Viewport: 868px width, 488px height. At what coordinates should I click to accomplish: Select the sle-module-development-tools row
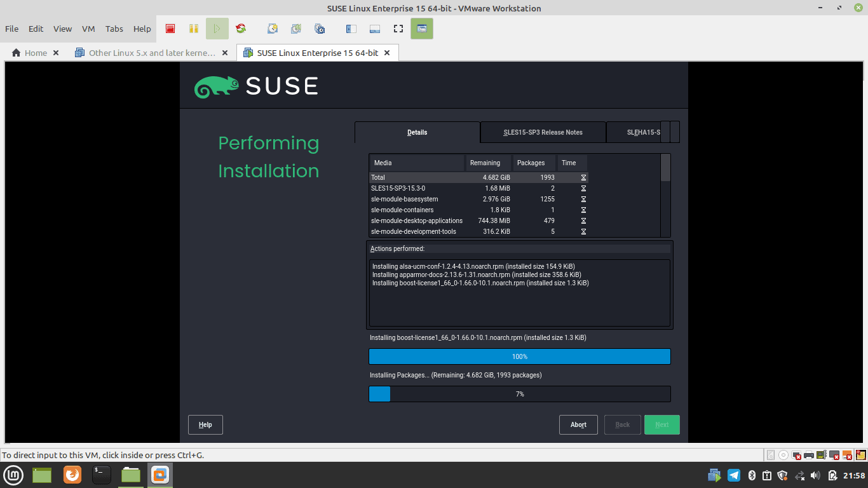pos(478,231)
